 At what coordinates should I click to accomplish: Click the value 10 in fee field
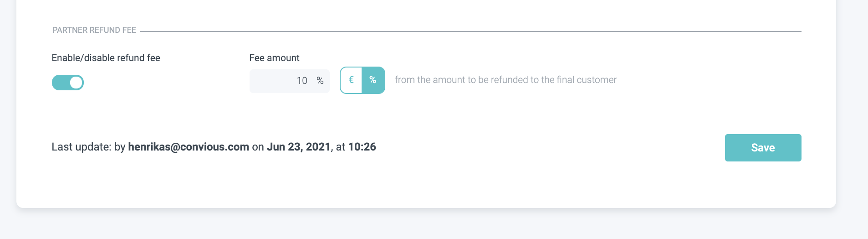302,81
